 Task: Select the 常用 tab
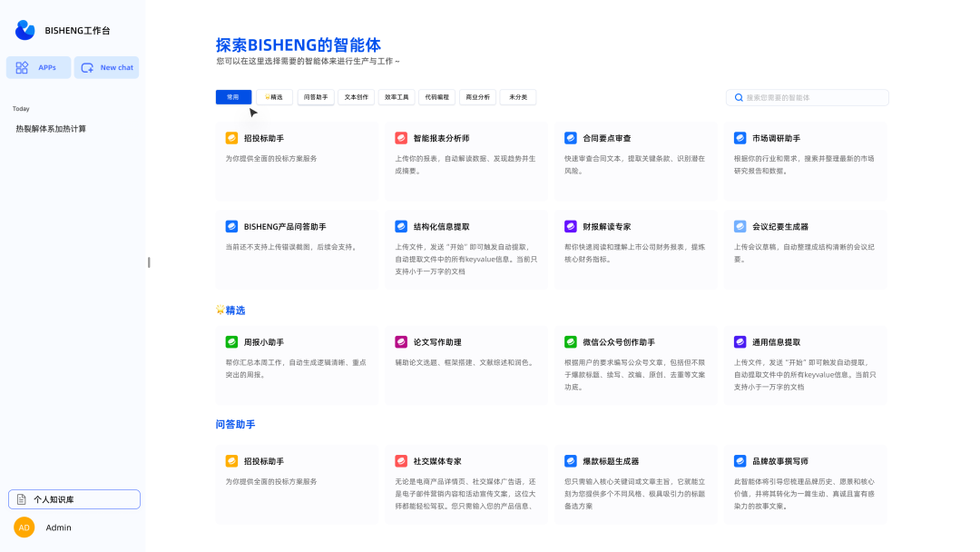pos(234,97)
